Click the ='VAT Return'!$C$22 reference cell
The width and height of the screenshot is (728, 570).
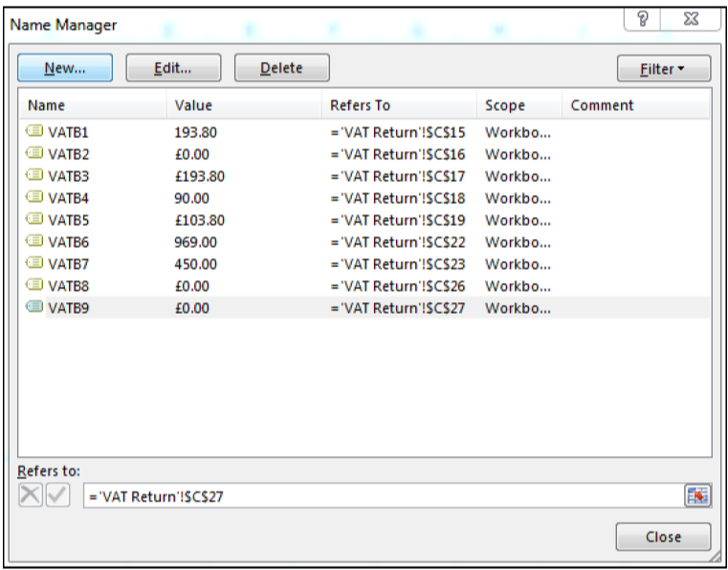(398, 242)
